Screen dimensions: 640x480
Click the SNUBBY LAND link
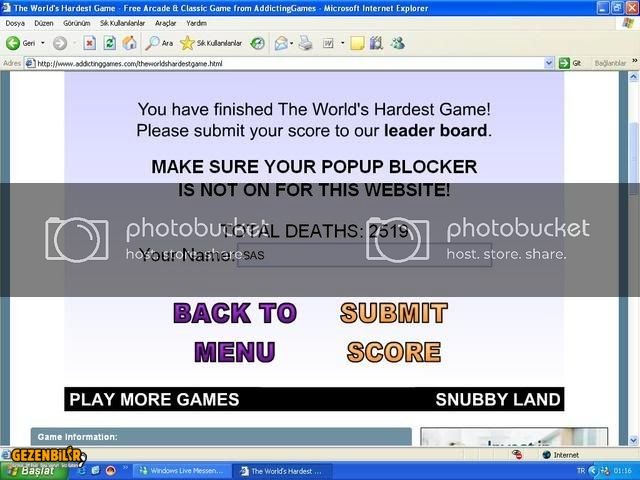click(498, 399)
